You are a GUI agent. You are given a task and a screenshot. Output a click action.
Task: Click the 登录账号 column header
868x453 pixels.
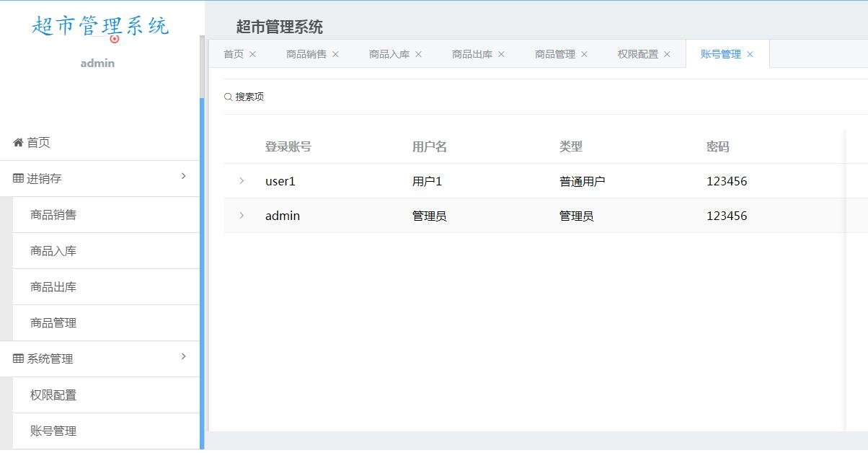288,146
